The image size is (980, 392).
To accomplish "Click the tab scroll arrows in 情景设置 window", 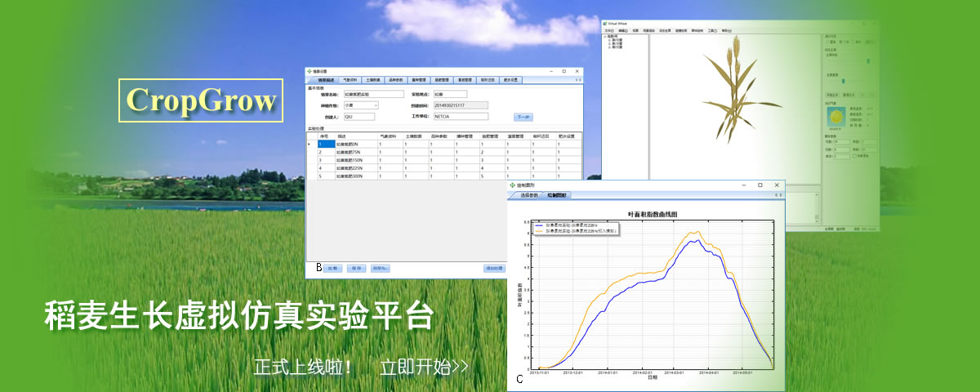I will [578, 80].
